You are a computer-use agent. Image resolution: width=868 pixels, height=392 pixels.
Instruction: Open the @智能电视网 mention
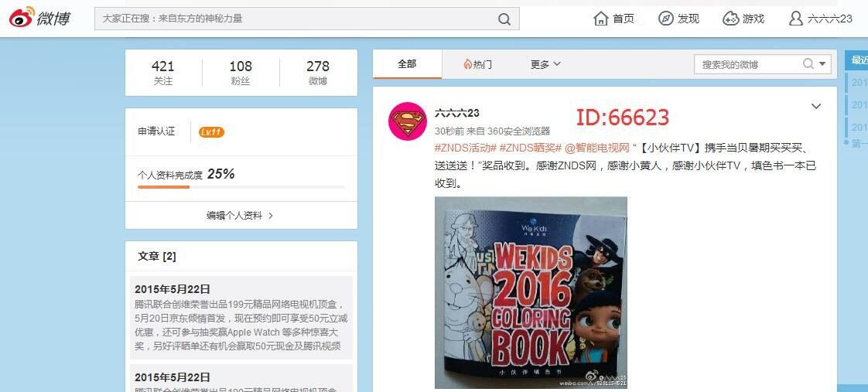pyautogui.click(x=596, y=148)
